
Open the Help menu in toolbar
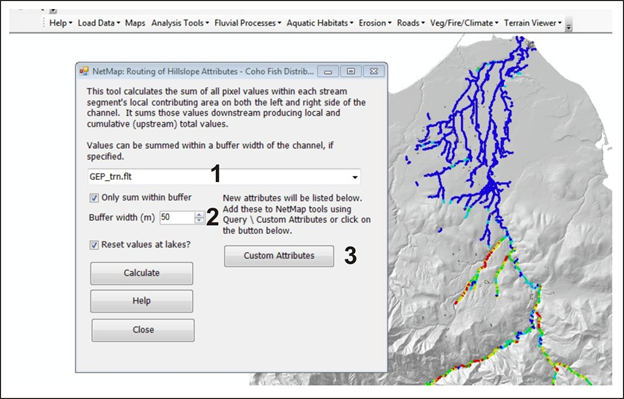(x=60, y=23)
